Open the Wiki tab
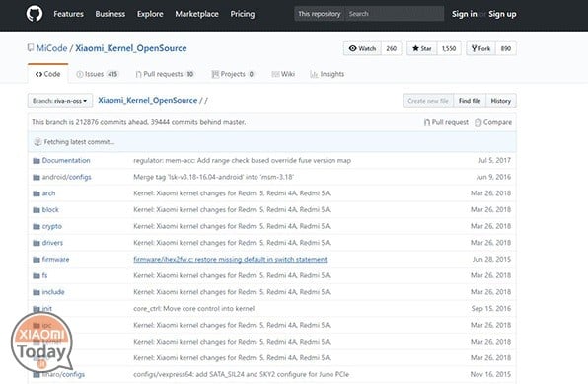Viewport: 588px width, 384px height. point(283,74)
